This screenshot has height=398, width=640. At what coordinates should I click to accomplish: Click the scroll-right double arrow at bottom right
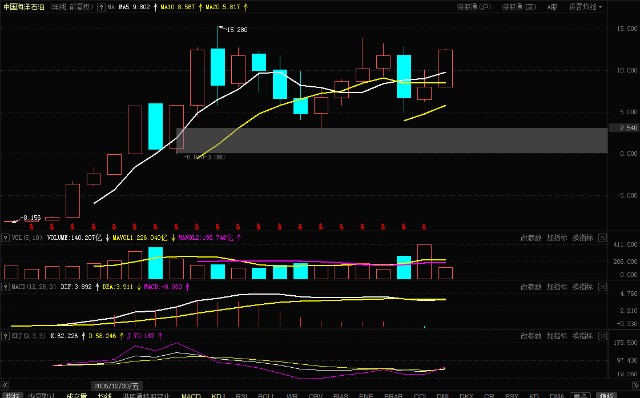(x=636, y=385)
